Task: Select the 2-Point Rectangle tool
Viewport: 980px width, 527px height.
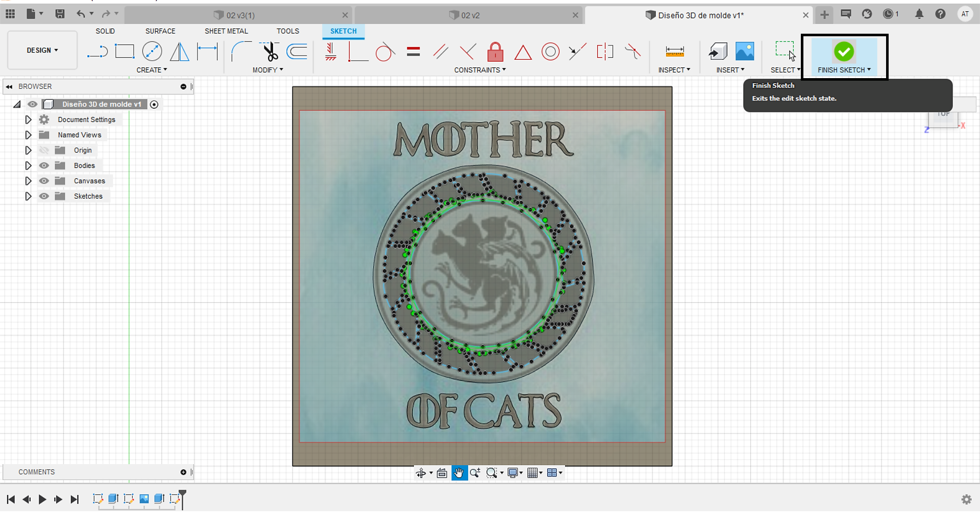Action: (x=125, y=52)
